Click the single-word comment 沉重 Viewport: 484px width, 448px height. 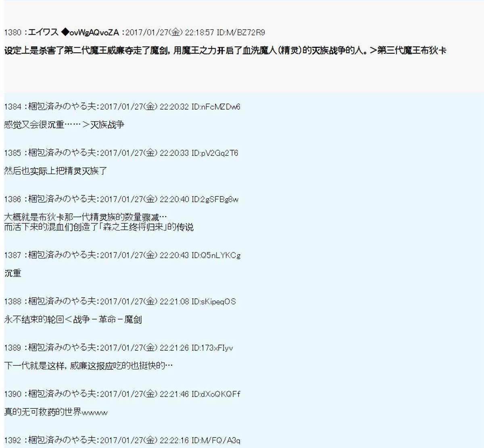coord(13,273)
